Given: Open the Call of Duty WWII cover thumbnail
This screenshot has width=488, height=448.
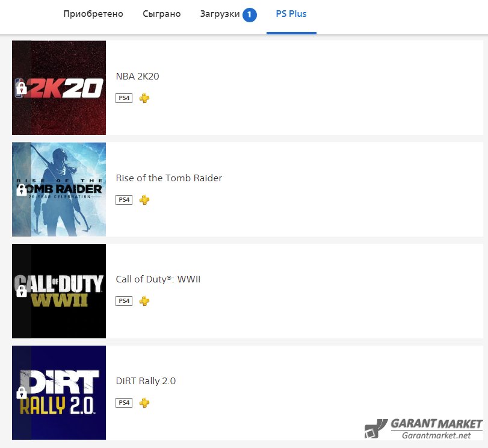Looking at the screenshot, I should click(59, 291).
